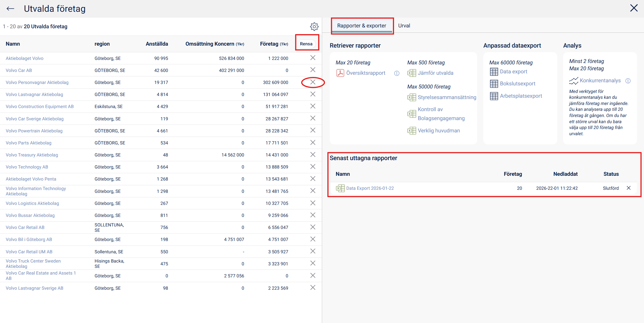Download the Data Export 2026-01-22 file
Viewport: 644px width, 323px height.
tap(370, 188)
